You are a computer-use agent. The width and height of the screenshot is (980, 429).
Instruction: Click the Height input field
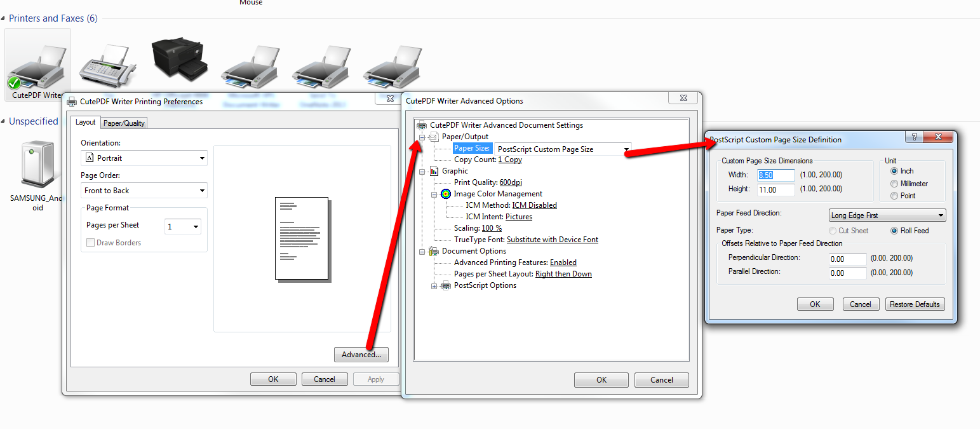(x=776, y=189)
